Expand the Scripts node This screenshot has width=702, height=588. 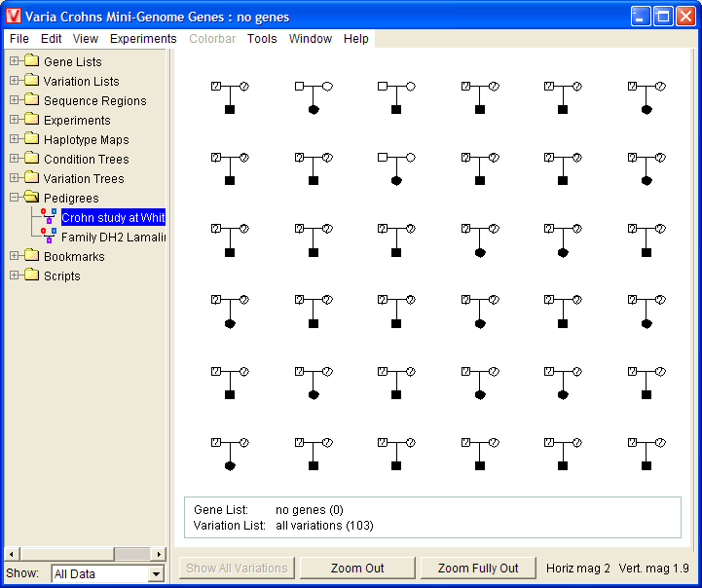pyautogui.click(x=15, y=276)
